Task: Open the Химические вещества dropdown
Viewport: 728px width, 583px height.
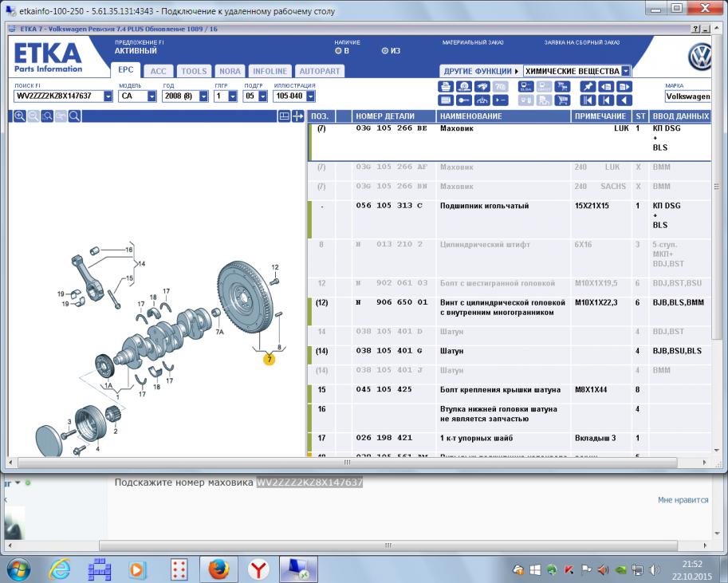Action: (x=625, y=71)
